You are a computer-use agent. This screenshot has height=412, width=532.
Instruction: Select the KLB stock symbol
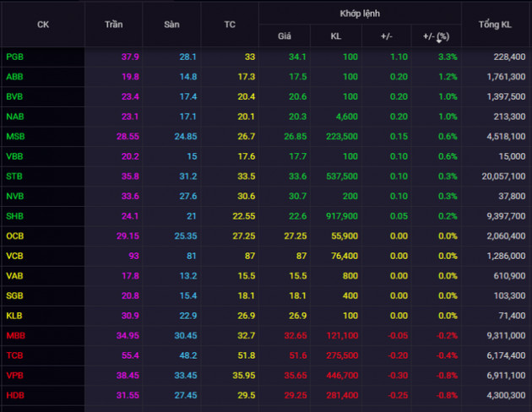14,316
